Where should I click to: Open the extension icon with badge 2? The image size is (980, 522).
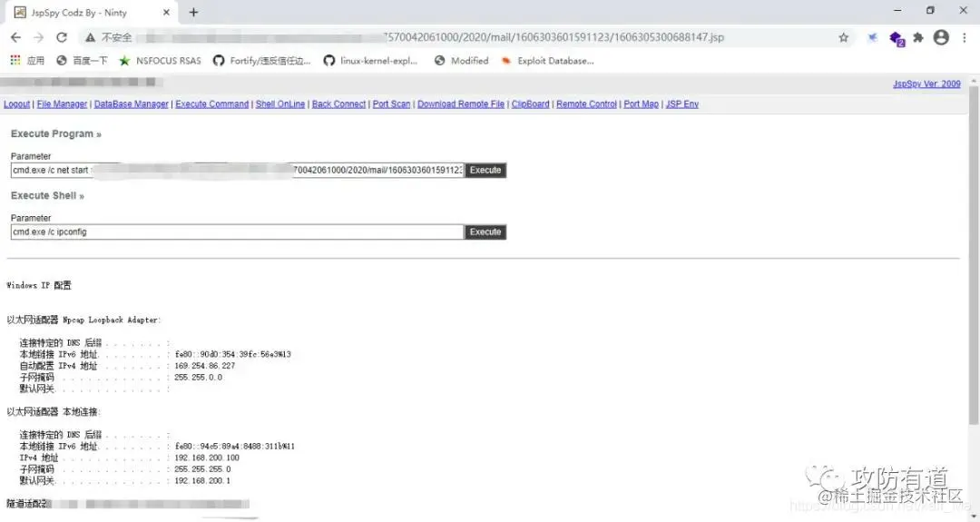[897, 39]
